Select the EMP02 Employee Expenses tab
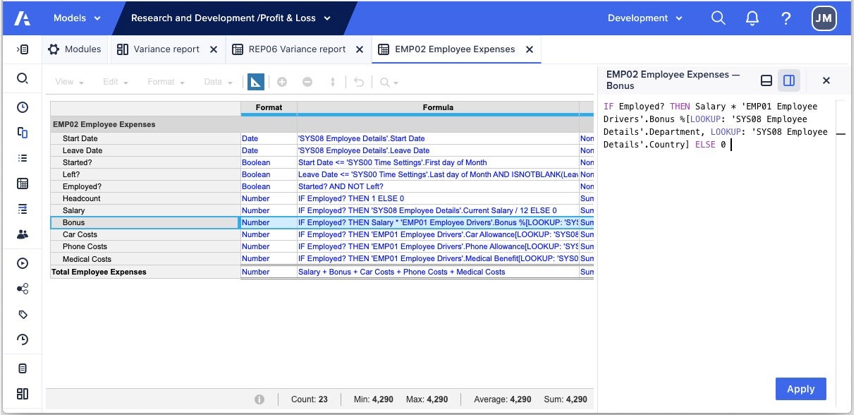 pos(447,49)
